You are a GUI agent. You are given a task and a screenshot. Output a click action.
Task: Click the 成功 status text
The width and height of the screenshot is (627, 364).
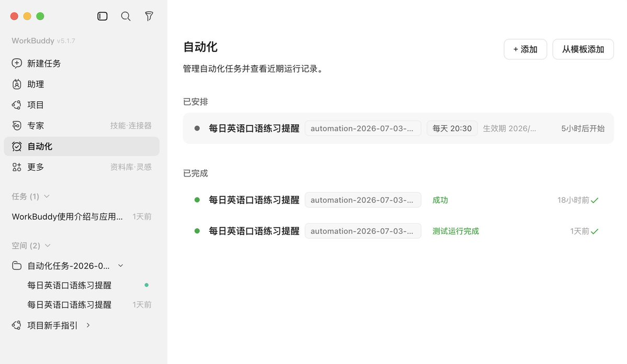pyautogui.click(x=440, y=200)
